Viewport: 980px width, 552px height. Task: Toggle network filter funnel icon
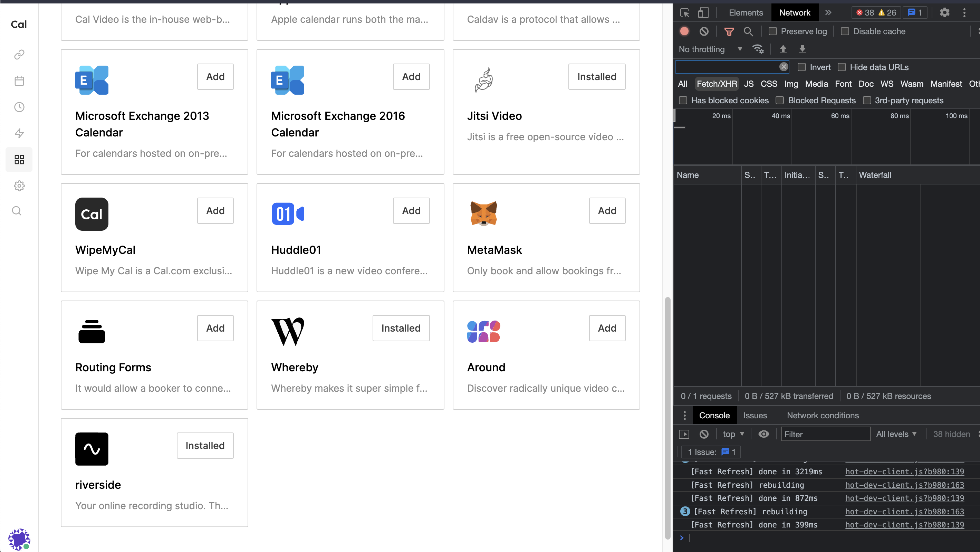tap(729, 31)
